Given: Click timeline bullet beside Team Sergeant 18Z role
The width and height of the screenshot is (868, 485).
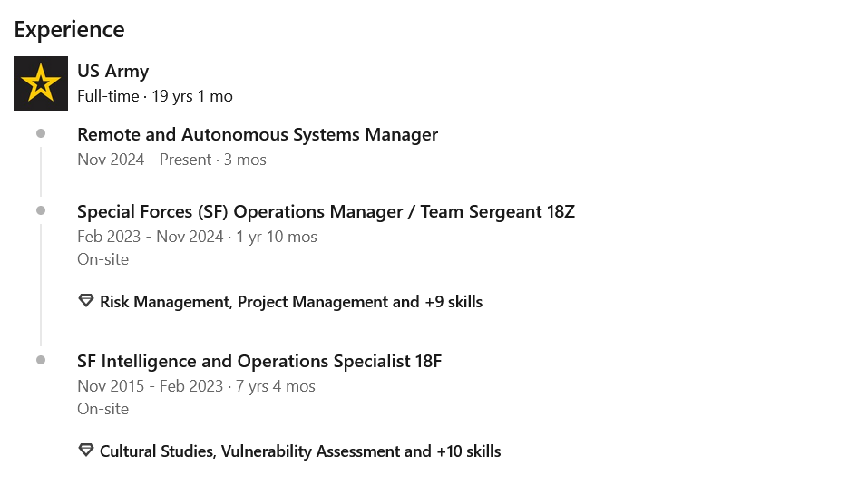Looking at the screenshot, I should point(41,210).
